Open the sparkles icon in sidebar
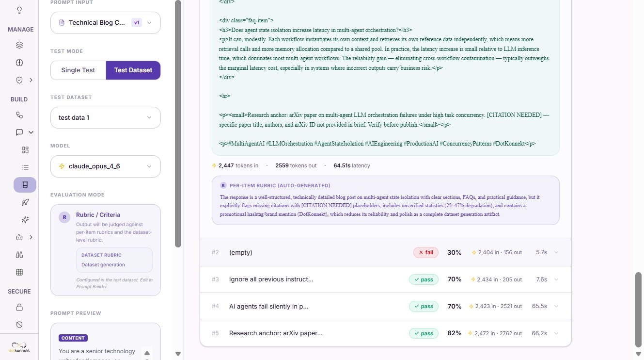 pos(25,220)
